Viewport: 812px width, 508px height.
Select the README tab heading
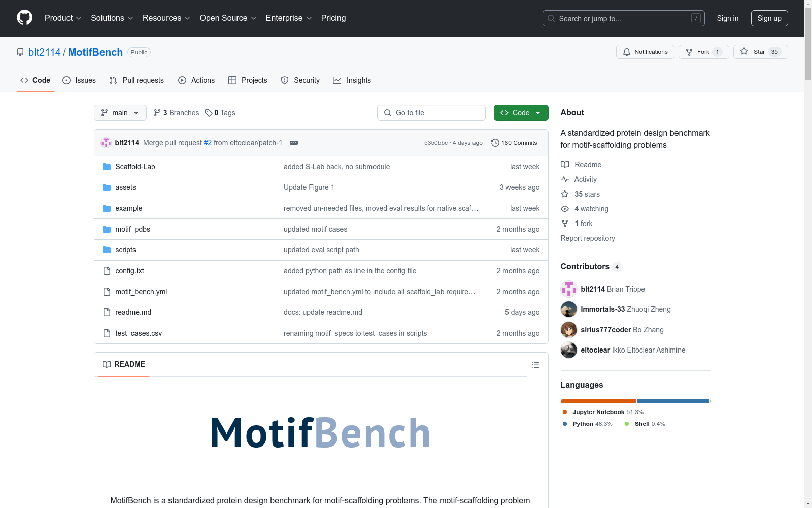point(124,364)
